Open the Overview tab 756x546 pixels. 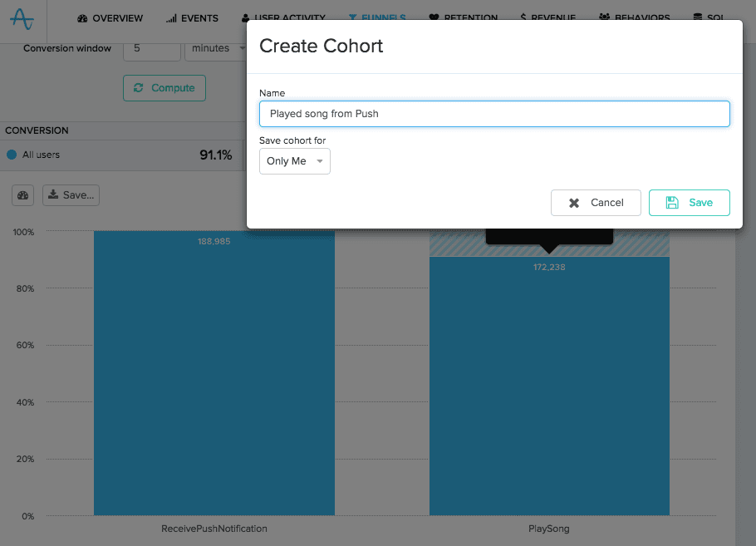pyautogui.click(x=110, y=18)
